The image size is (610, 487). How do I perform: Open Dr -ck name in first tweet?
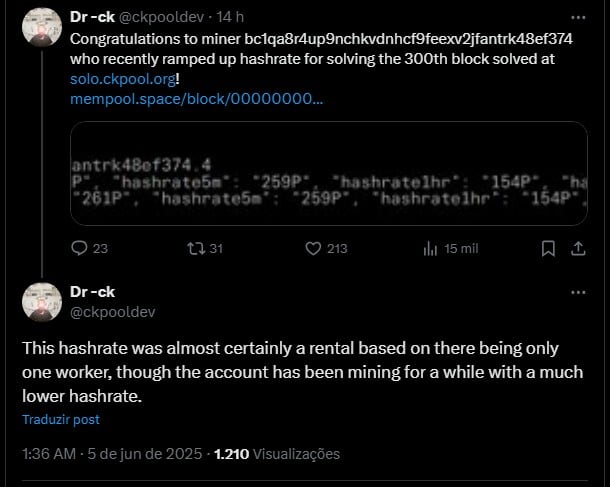coord(92,17)
